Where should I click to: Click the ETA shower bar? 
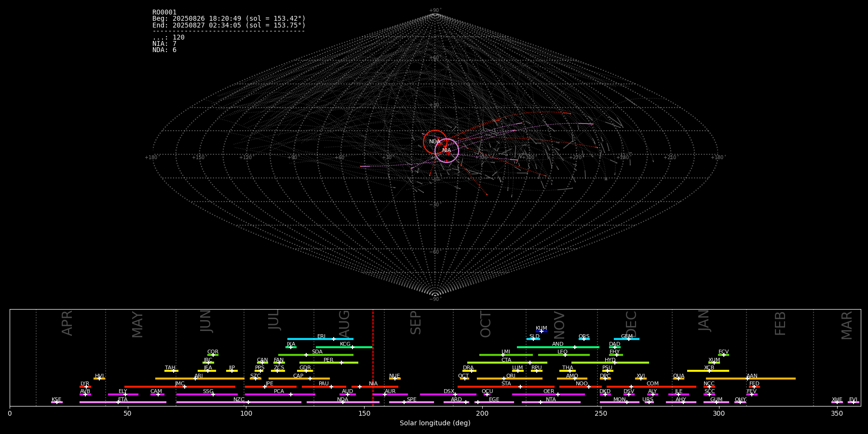click(x=123, y=402)
